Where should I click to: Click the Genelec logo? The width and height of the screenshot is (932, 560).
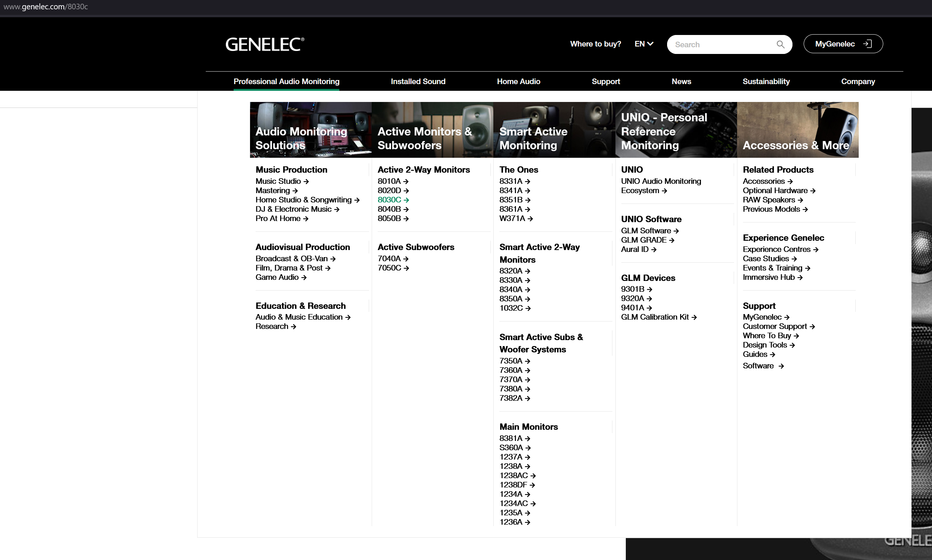pos(265,44)
